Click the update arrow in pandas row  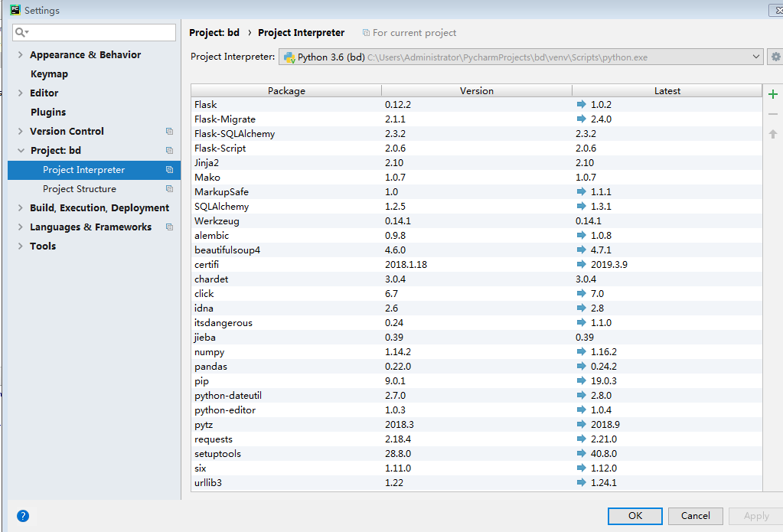click(x=581, y=366)
